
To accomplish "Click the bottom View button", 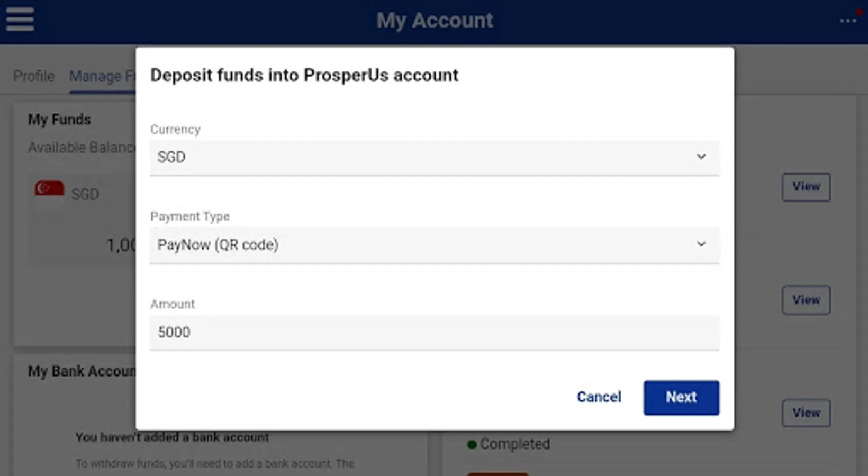I will 806,413.
